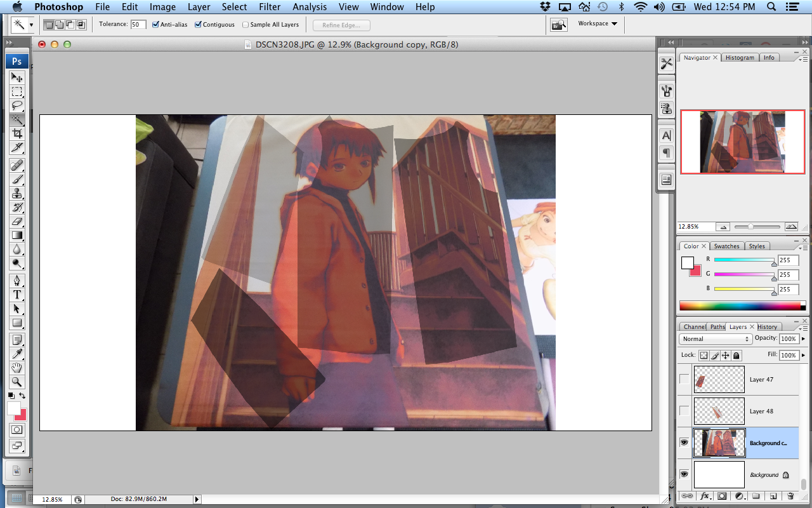Image resolution: width=812 pixels, height=508 pixels.
Task: Select the Type tool
Action: (17, 295)
